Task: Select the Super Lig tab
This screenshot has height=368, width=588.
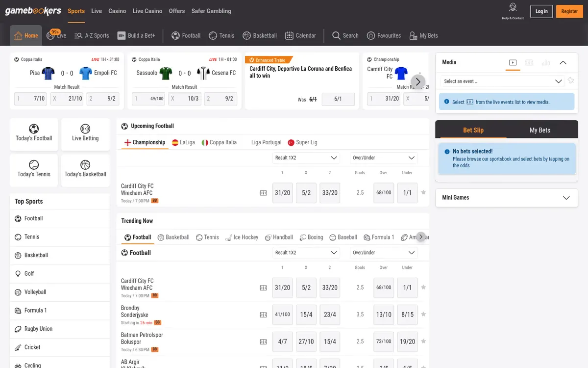Action: tap(302, 142)
